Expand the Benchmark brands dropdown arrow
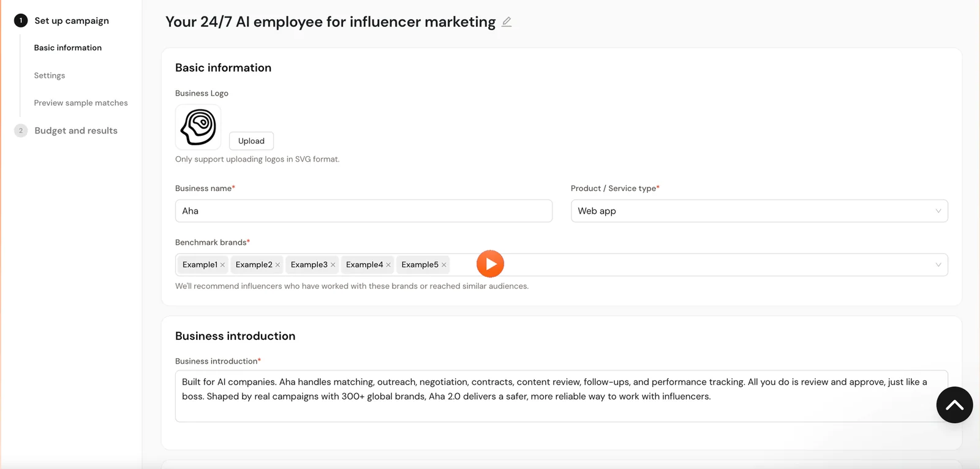 938,265
